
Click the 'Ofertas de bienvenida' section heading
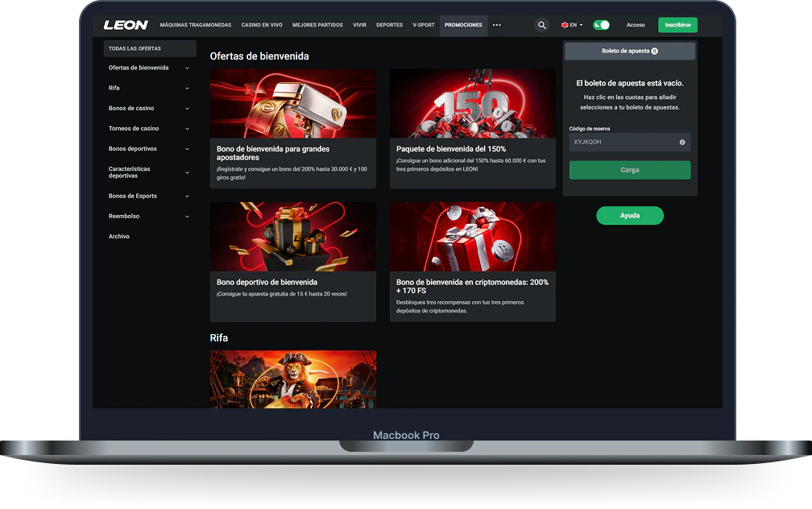click(x=259, y=56)
